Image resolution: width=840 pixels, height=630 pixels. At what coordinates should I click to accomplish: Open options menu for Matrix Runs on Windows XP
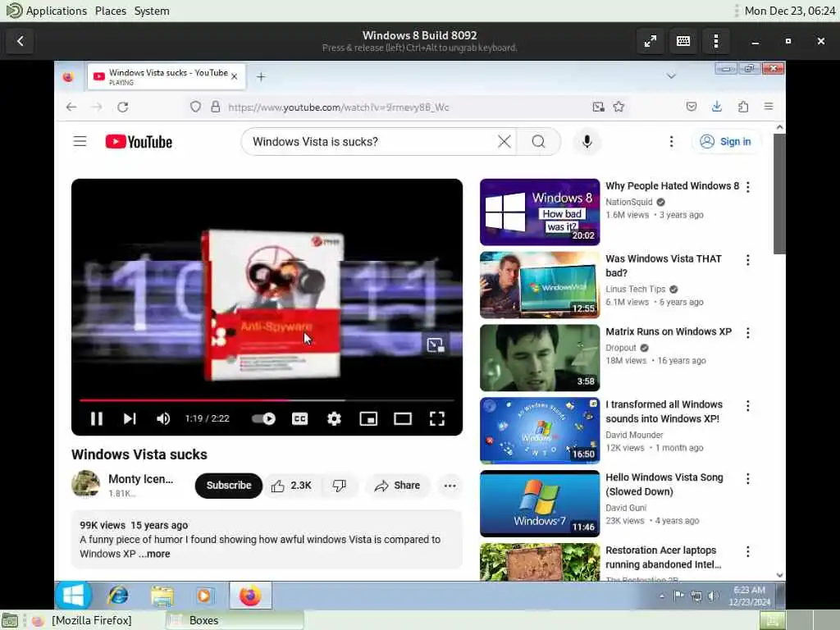click(748, 333)
